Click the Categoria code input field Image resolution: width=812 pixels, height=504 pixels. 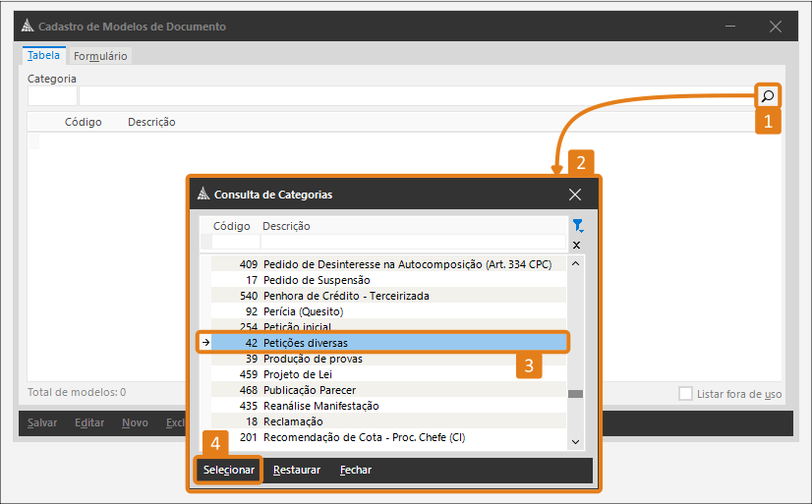pos(52,96)
